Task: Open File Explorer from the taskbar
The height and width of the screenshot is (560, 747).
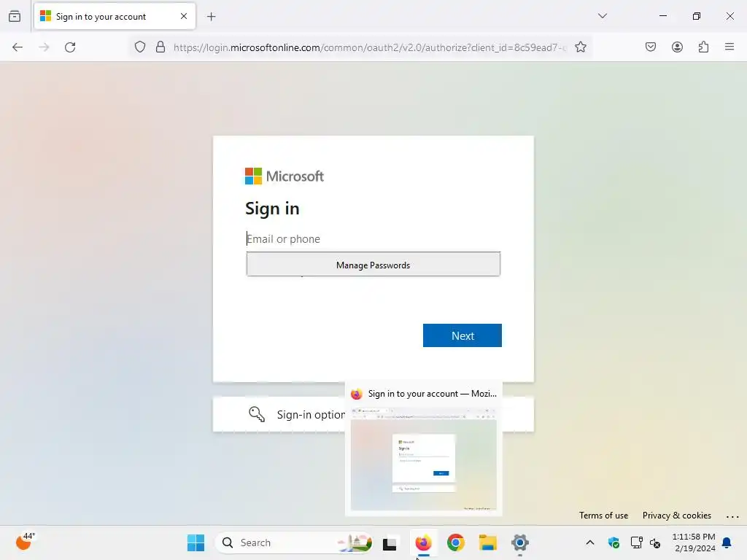Action: [x=487, y=542]
